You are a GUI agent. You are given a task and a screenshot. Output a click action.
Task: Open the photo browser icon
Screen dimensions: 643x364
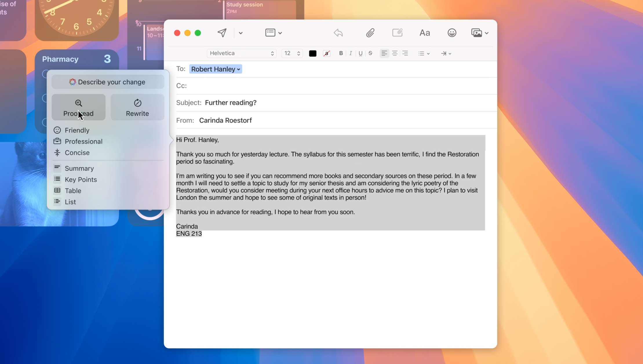[477, 33]
